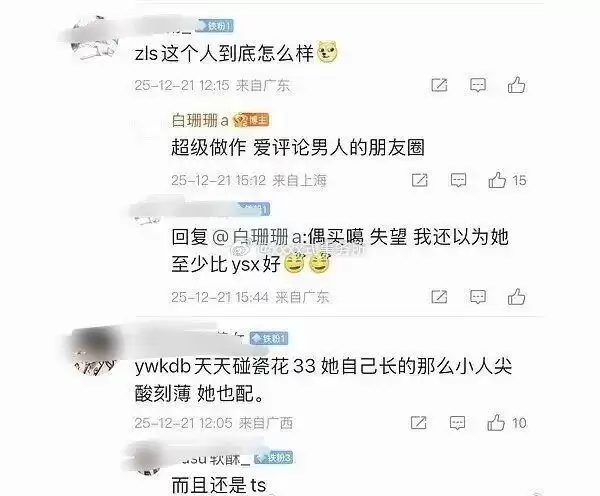Open the blurred avatar of the first commenter
The width and height of the screenshot is (600, 496).
coord(91,38)
